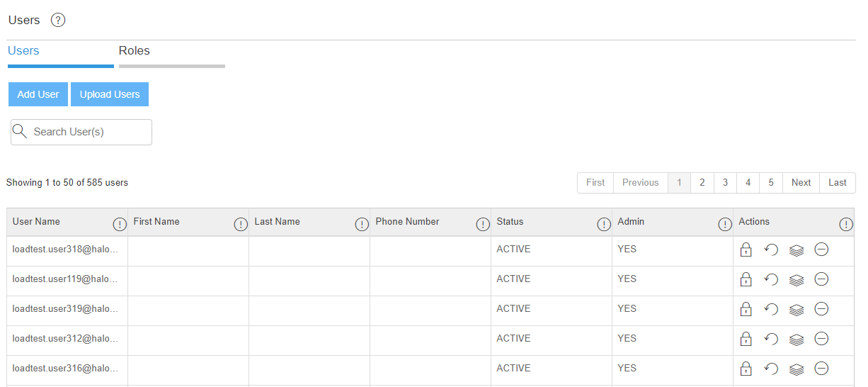Click the info icon in User Name header

(x=120, y=225)
